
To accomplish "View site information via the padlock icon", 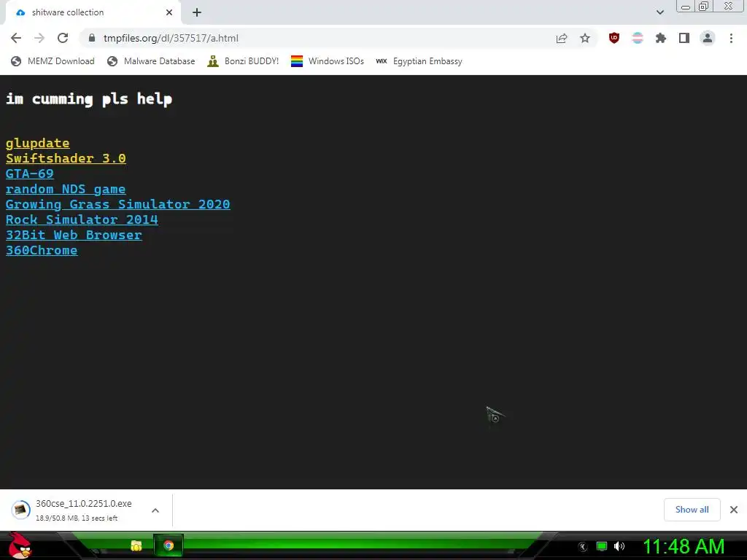I will (92, 38).
